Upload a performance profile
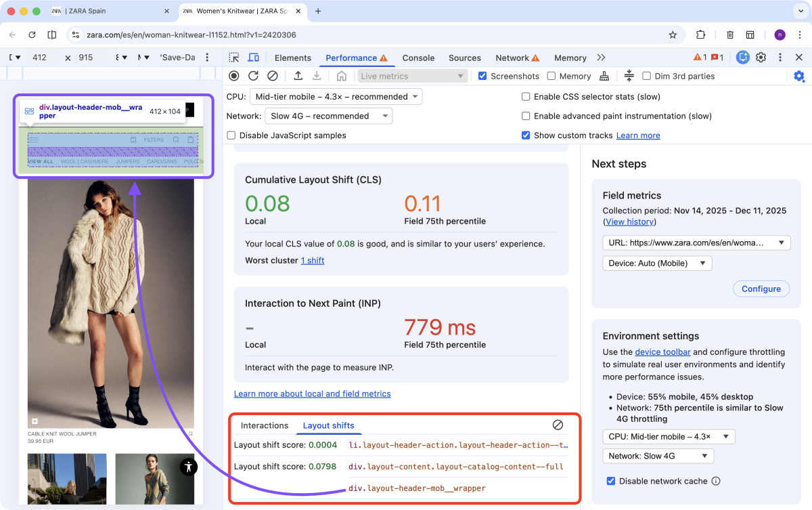Image resolution: width=812 pixels, height=510 pixels. point(298,76)
